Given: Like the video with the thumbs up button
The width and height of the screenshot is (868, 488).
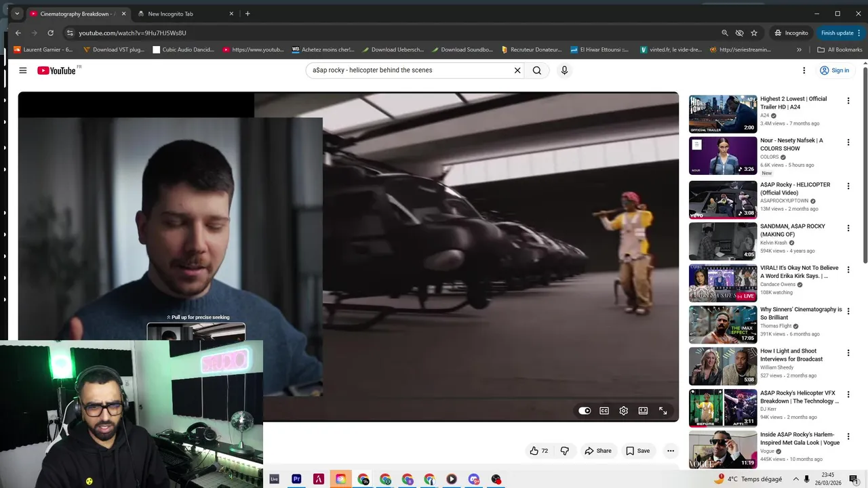Looking at the screenshot, I should click(x=539, y=451).
